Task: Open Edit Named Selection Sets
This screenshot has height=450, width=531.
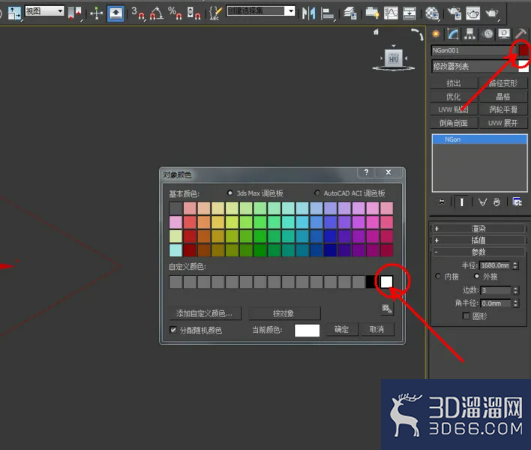Action: coord(215,13)
